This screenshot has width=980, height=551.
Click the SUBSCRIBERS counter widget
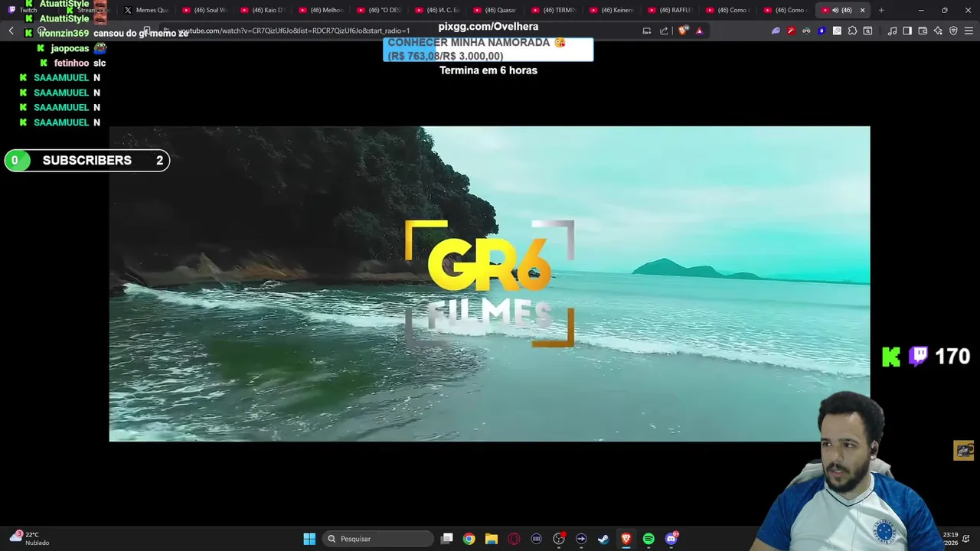(87, 160)
